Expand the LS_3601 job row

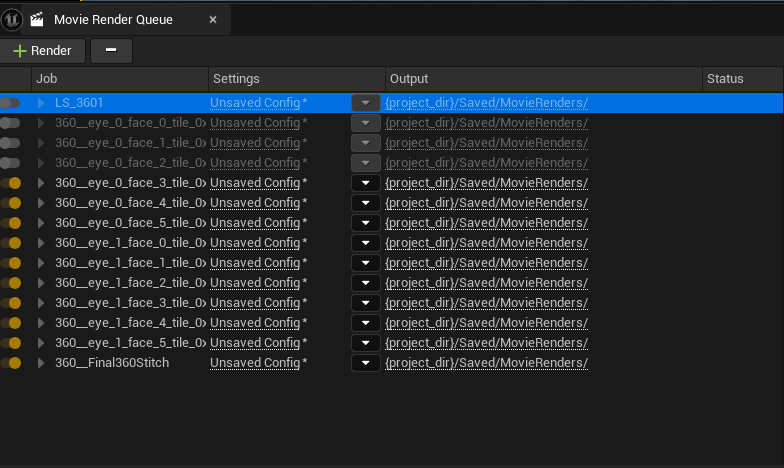[x=41, y=103]
